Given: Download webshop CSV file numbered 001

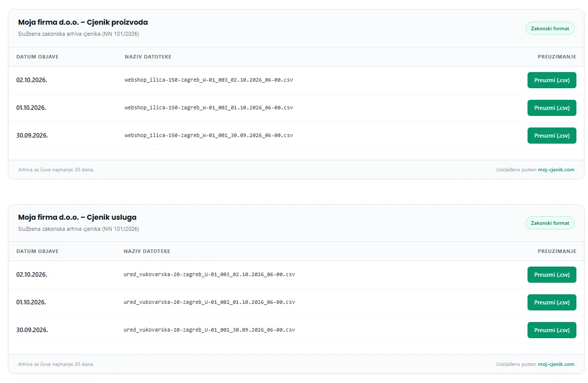Looking at the screenshot, I should pos(552,136).
